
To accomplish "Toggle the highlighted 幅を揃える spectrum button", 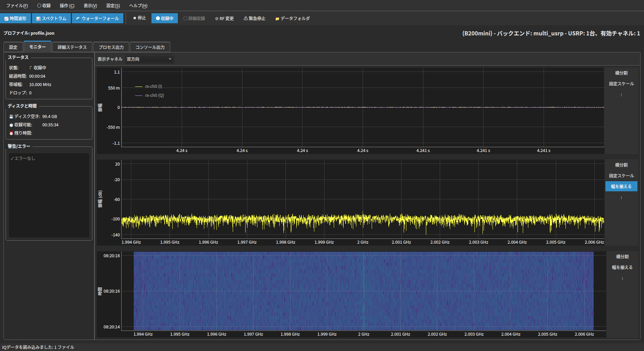I will tap(621, 186).
